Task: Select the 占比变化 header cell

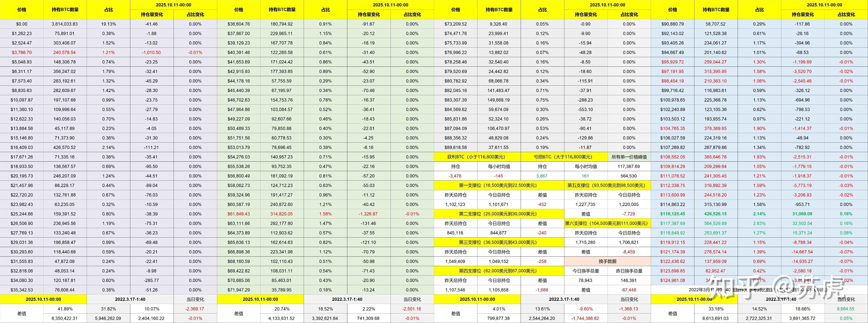Action: [x=195, y=14]
